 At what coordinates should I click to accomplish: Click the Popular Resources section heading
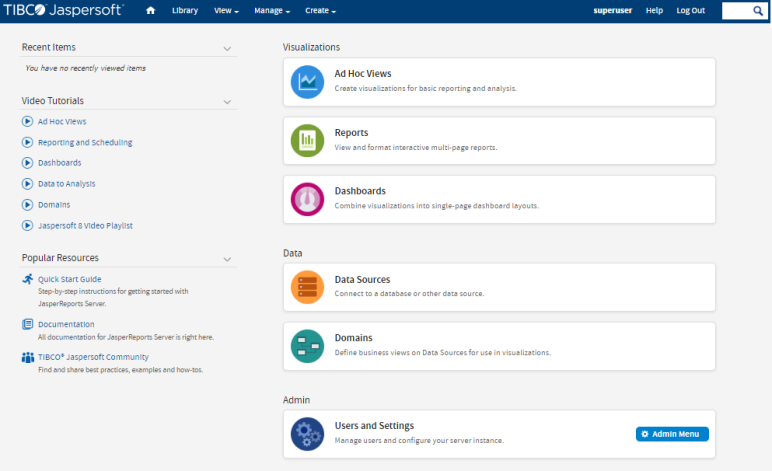[60, 258]
